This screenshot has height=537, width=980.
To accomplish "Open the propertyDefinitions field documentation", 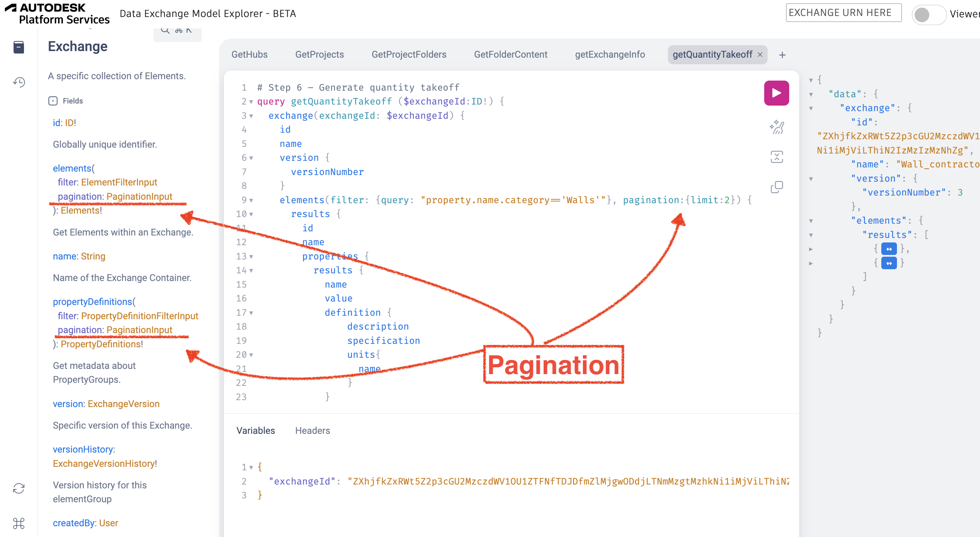I will tap(92, 301).
